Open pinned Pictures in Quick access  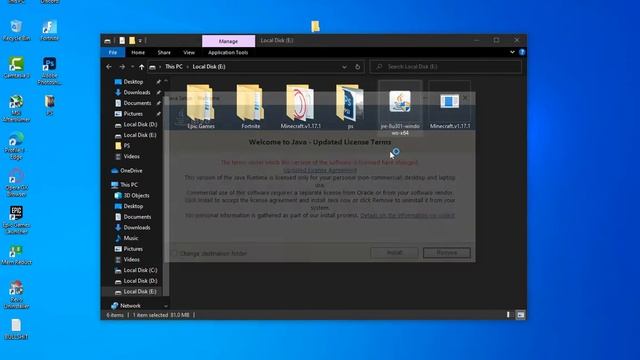coord(133,113)
